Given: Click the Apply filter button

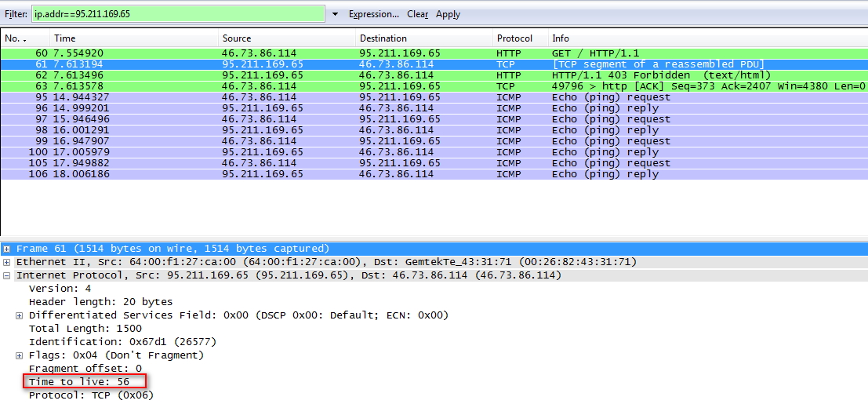Looking at the screenshot, I should (448, 14).
